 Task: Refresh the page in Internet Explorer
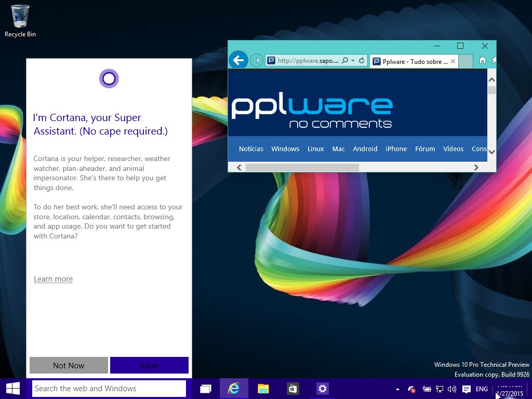click(362, 61)
